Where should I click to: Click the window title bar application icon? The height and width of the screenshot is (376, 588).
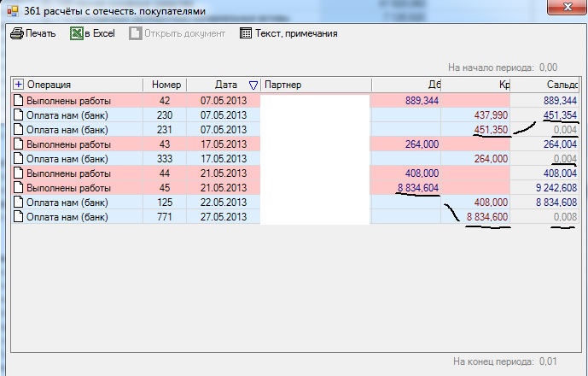pos(13,11)
